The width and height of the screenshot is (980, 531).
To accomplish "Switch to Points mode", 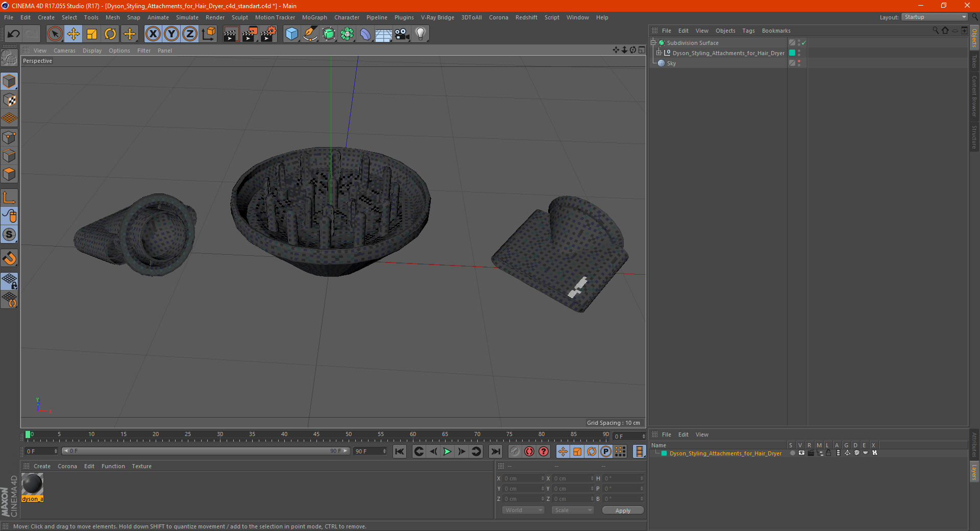I will 9,137.
